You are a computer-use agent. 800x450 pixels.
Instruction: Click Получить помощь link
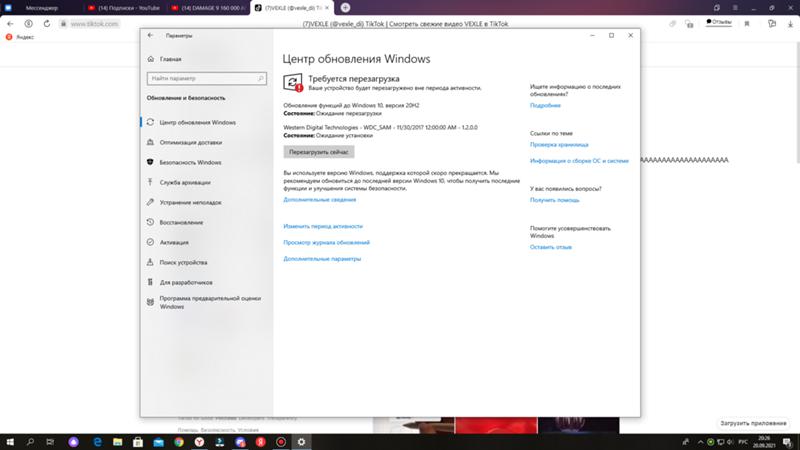click(555, 200)
